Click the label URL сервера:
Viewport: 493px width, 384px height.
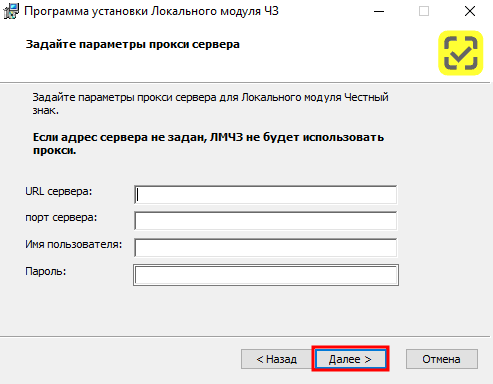click(59, 191)
